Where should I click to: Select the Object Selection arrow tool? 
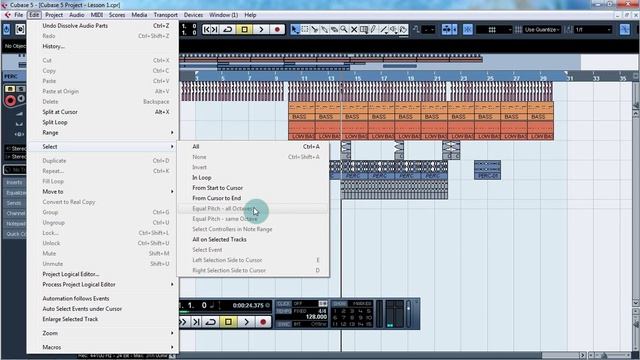point(295,29)
